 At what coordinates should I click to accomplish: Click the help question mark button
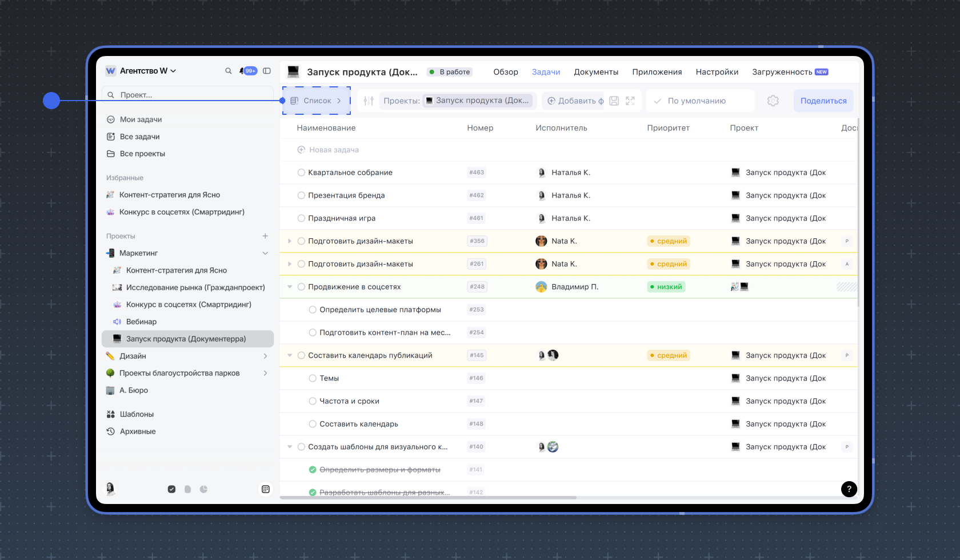click(x=849, y=489)
